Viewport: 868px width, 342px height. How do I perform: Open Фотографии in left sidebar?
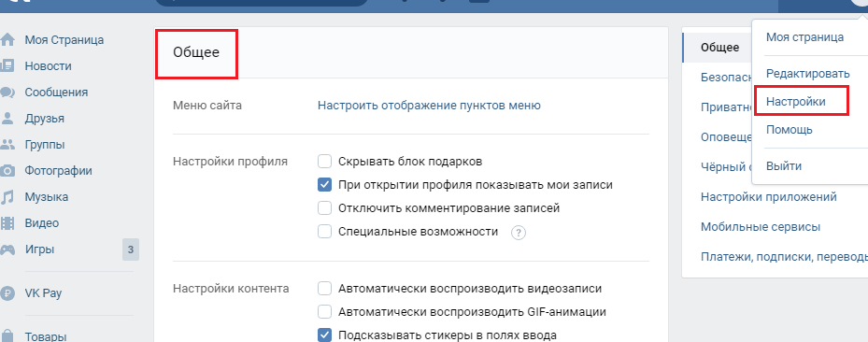point(59,170)
